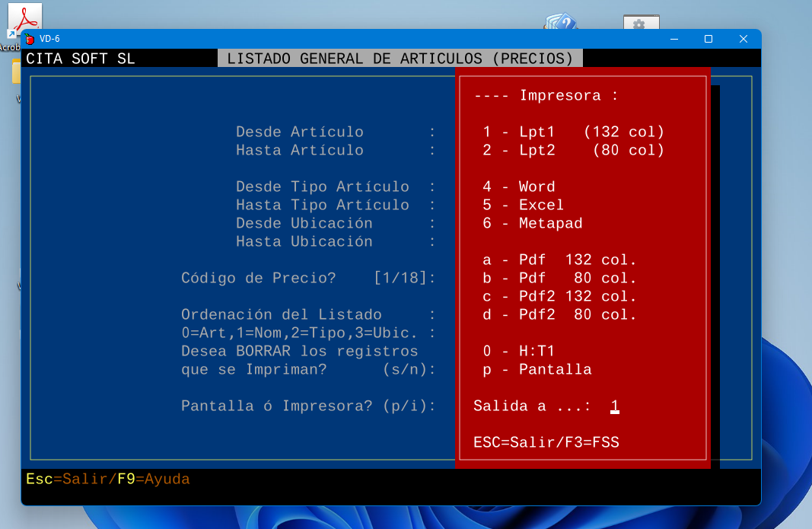Click ESC=Salir/F3=FSS in the red panel
Viewport: 812px width, 529px height.
point(546,442)
